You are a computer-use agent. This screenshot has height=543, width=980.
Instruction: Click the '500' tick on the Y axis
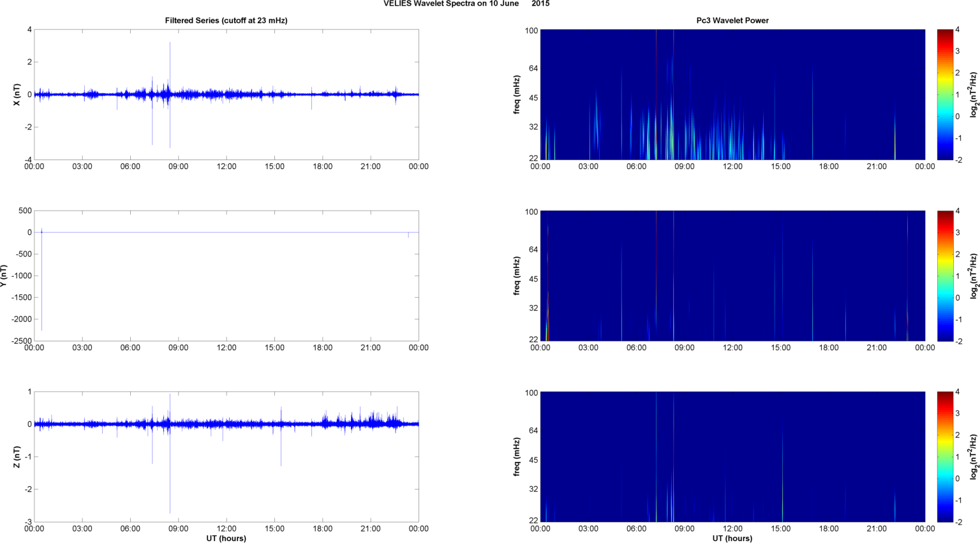tap(26, 211)
